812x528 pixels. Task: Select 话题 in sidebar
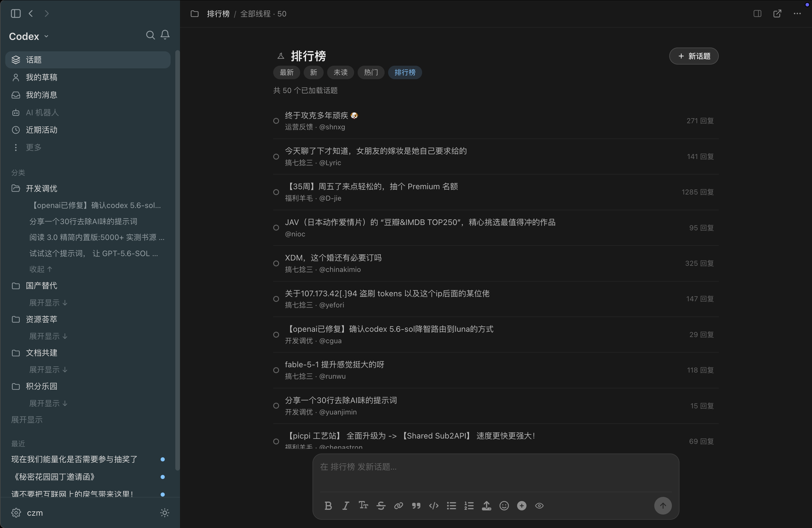[88, 60]
